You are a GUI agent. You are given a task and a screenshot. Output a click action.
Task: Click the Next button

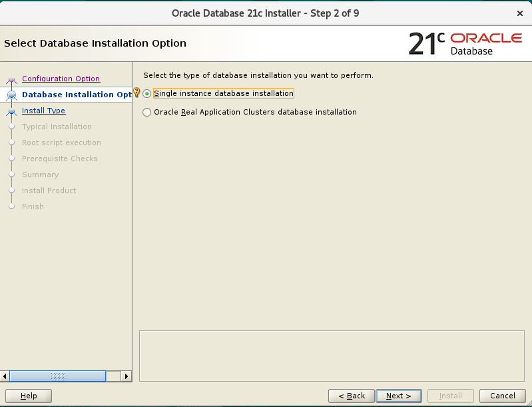click(x=399, y=396)
